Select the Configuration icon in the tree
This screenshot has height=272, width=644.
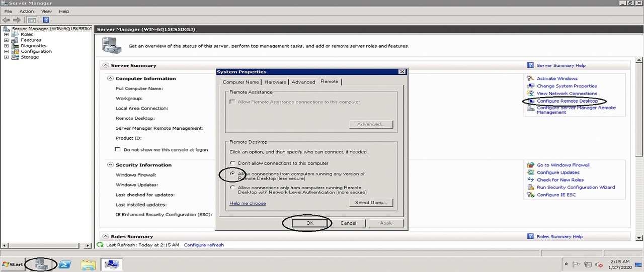point(15,51)
